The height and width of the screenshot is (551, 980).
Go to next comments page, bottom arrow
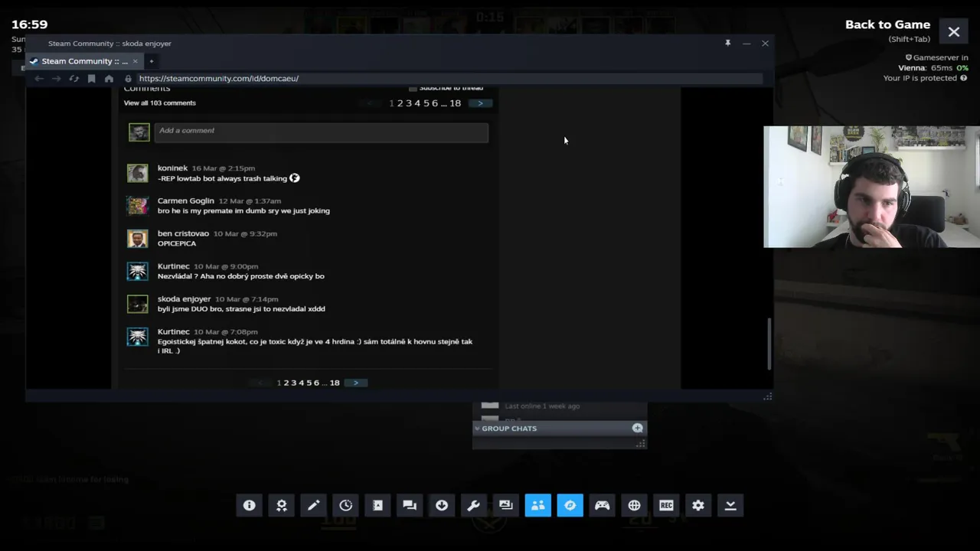point(355,383)
